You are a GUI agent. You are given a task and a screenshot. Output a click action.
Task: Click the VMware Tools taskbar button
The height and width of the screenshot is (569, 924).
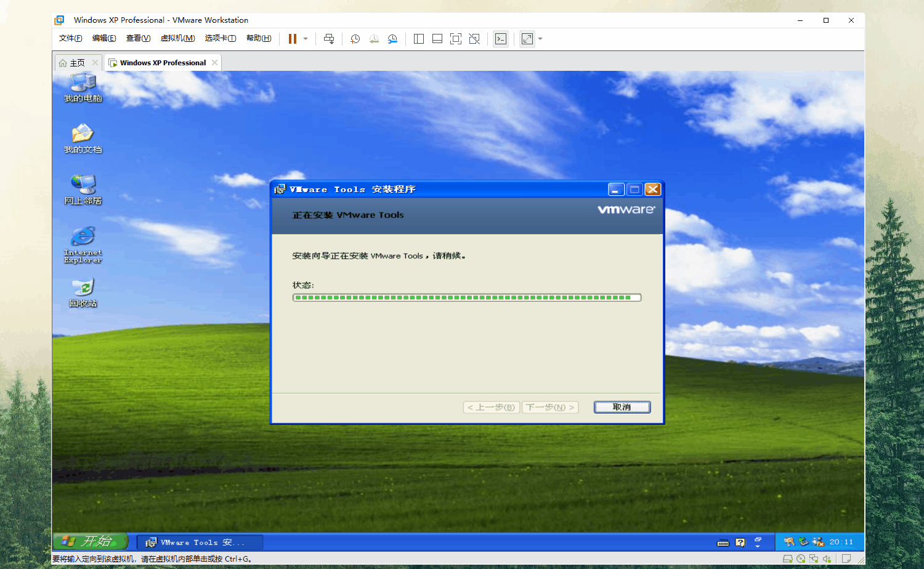click(x=200, y=543)
